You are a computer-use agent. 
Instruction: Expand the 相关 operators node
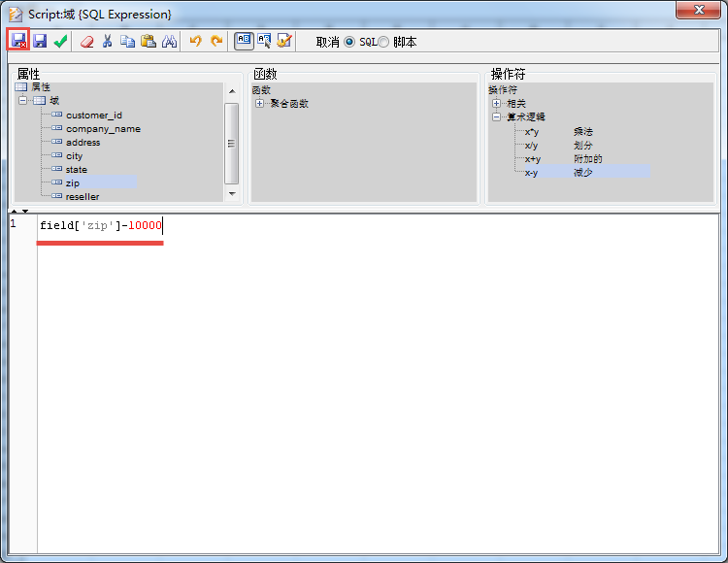coord(496,104)
